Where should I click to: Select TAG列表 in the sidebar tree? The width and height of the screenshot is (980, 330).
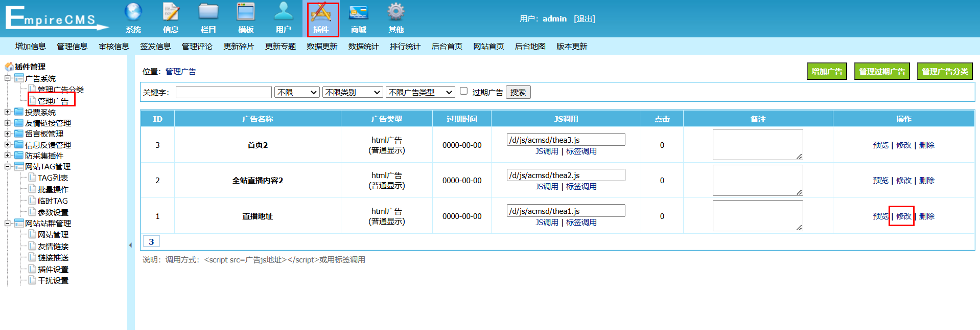[x=53, y=178]
